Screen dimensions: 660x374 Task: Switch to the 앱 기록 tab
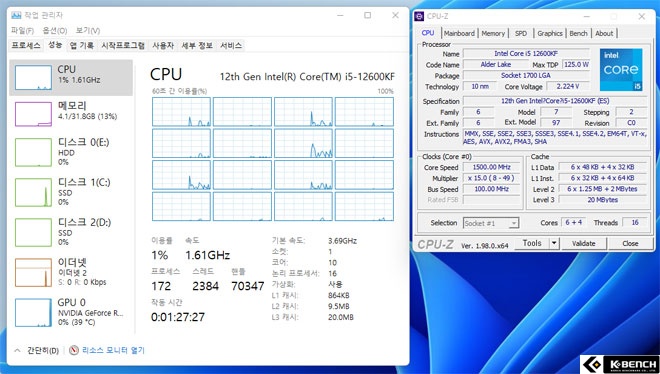tap(82, 45)
